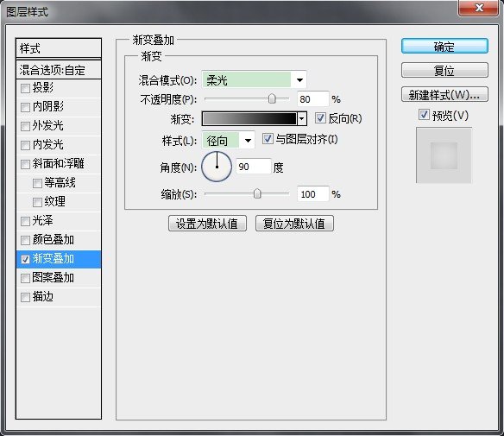This screenshot has height=436, width=504.
Task: Click the 不透明度 opacity slider handle
Action: [272, 99]
